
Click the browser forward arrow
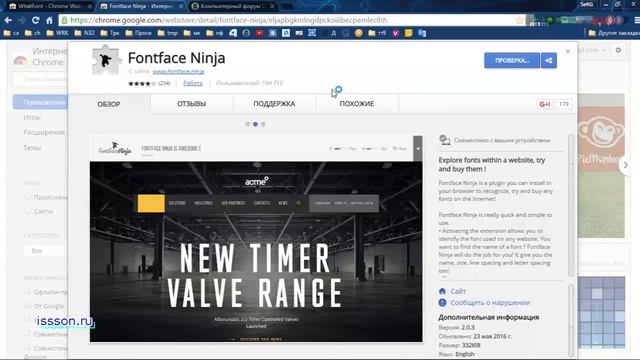click(22, 20)
